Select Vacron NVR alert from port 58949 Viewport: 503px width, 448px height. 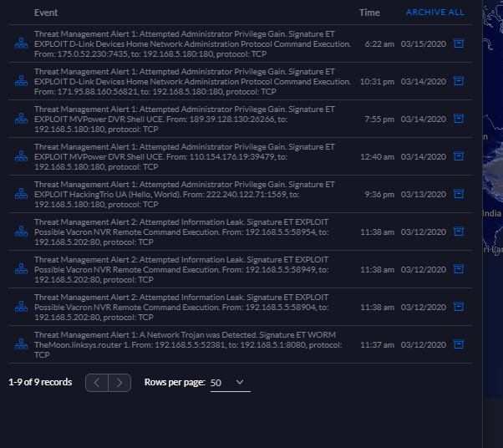click(x=181, y=269)
